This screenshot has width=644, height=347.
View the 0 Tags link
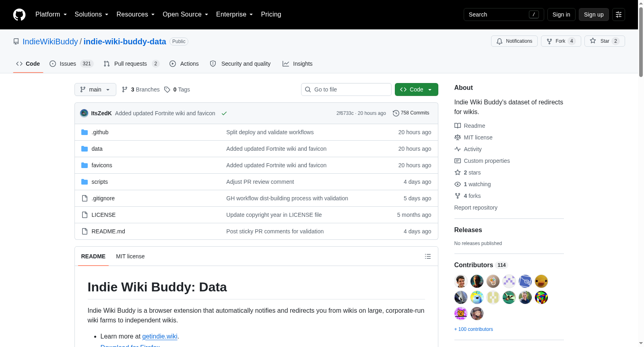tap(177, 89)
